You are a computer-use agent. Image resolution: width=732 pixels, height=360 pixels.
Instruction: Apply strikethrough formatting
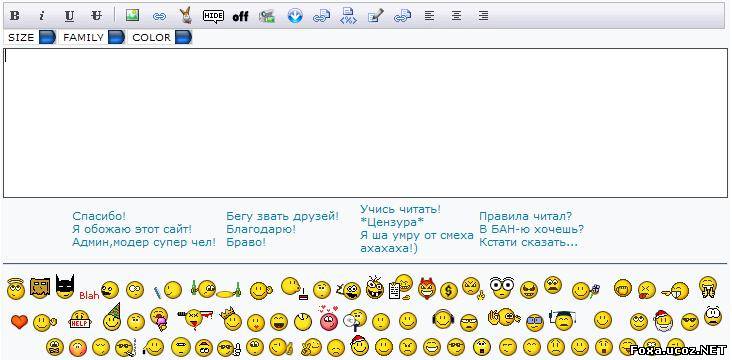coord(97,16)
